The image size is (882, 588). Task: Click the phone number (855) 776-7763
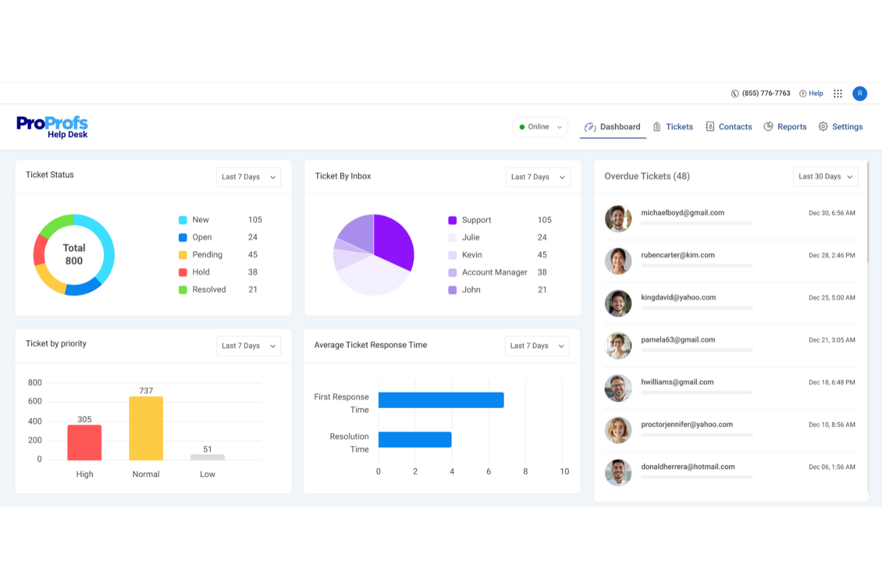(x=766, y=94)
